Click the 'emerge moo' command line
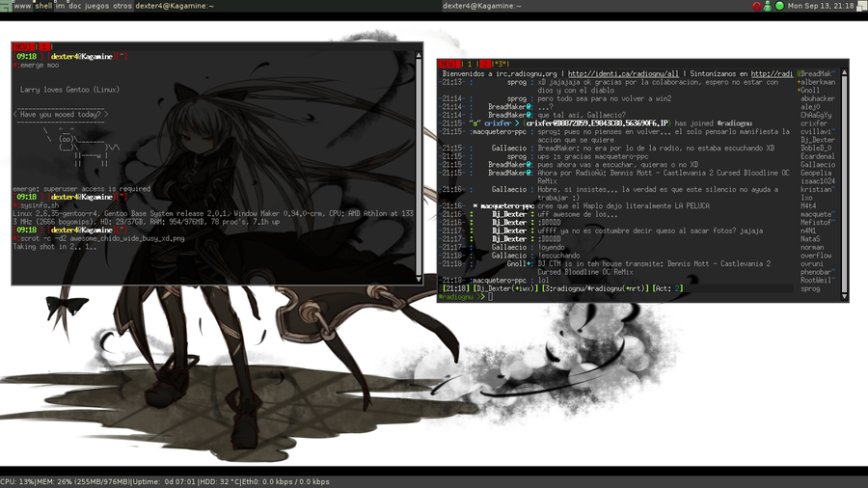This screenshot has height=488, width=868. coord(36,66)
